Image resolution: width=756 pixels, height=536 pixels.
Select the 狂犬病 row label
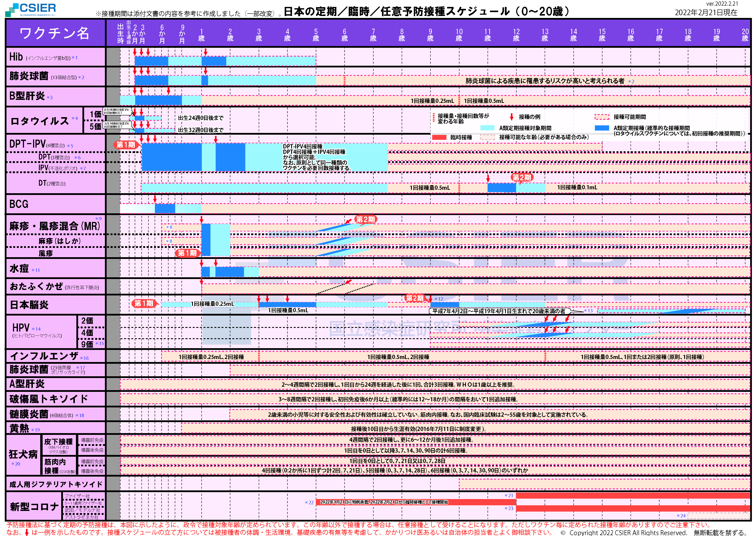pyautogui.click(x=23, y=455)
